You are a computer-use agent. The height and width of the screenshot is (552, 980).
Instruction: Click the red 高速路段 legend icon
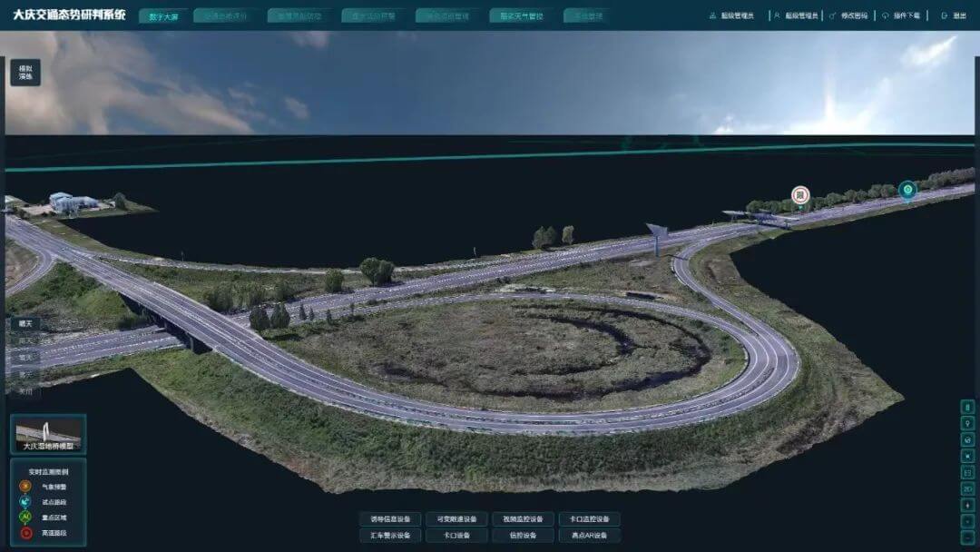click(x=25, y=533)
